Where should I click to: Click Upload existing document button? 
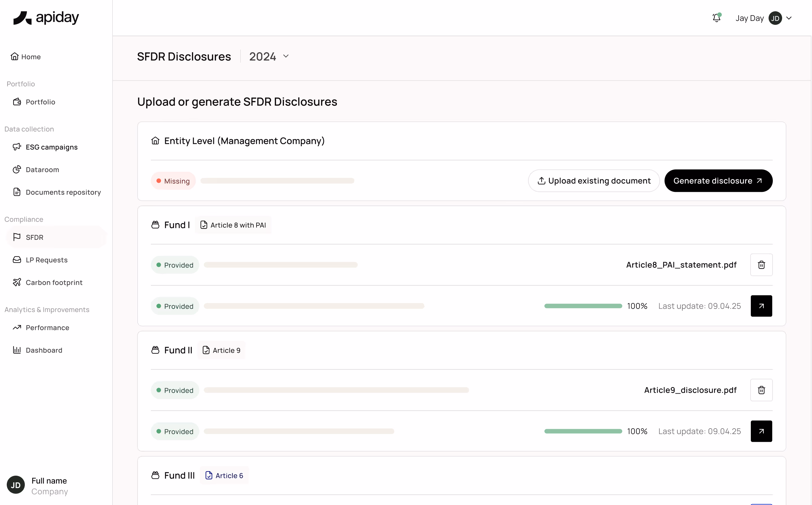tap(593, 181)
